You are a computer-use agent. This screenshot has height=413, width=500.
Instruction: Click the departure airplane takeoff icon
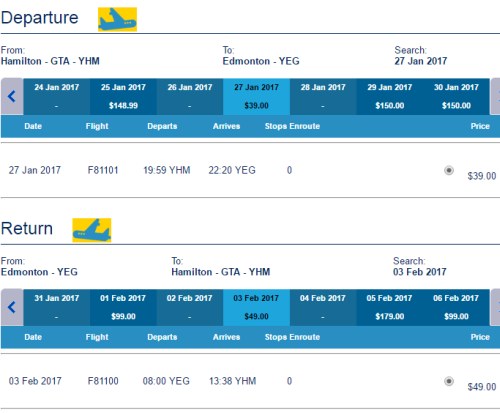(117, 19)
